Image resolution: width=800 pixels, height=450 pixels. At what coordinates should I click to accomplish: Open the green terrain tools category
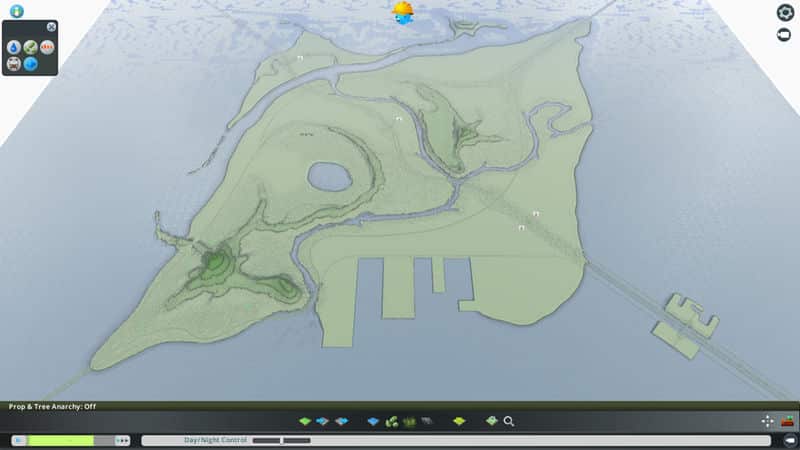(306, 422)
